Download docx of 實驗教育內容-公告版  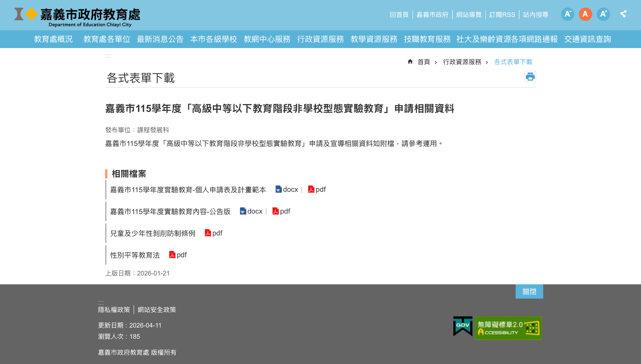point(251,211)
